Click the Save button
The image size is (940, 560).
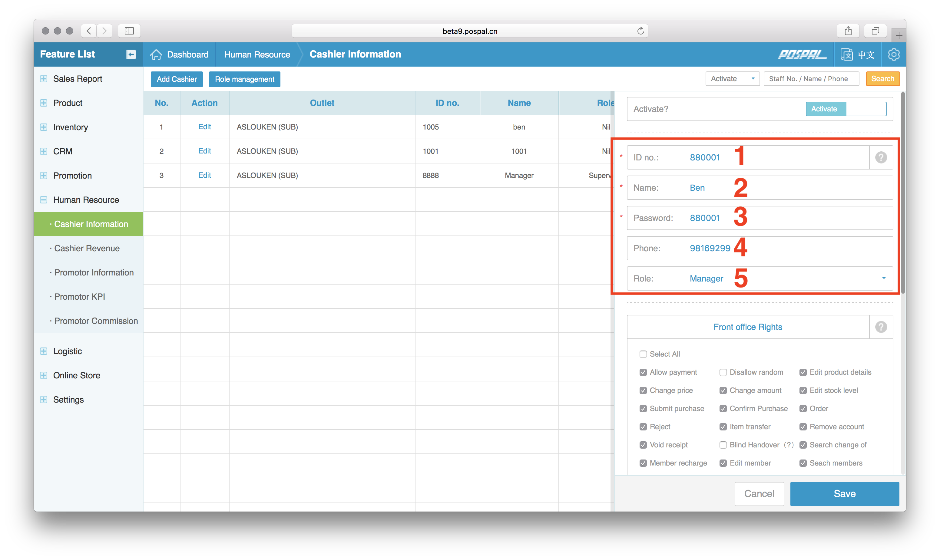coord(845,494)
